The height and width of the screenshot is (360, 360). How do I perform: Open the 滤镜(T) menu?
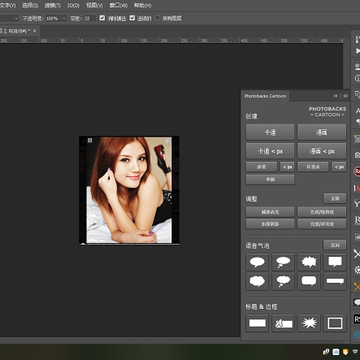(x=53, y=5)
